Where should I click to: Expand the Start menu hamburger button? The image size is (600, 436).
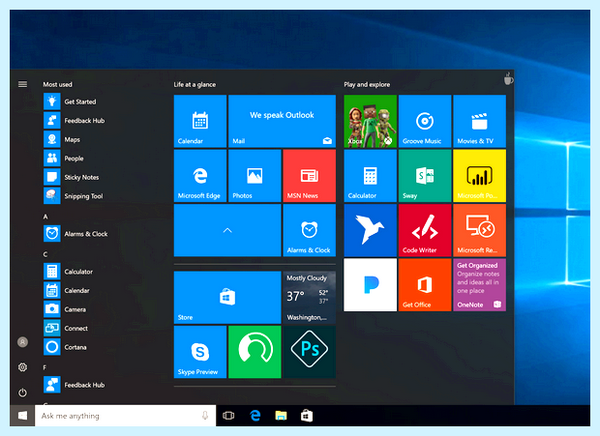[23, 84]
